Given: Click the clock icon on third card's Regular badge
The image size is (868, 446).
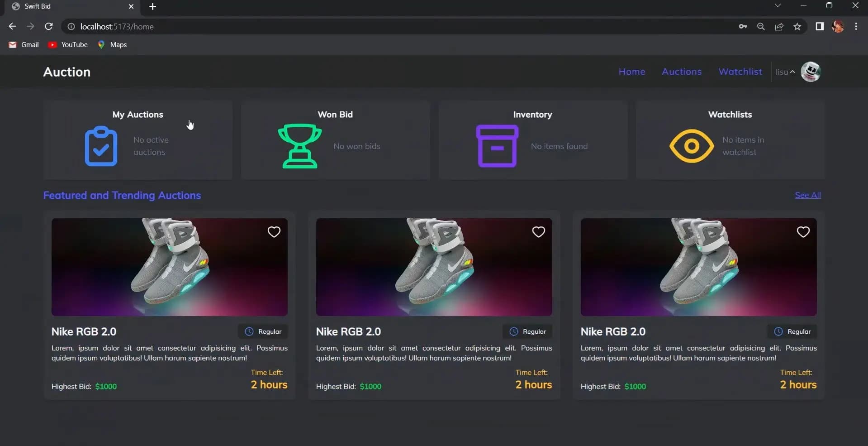Looking at the screenshot, I should click(778, 331).
